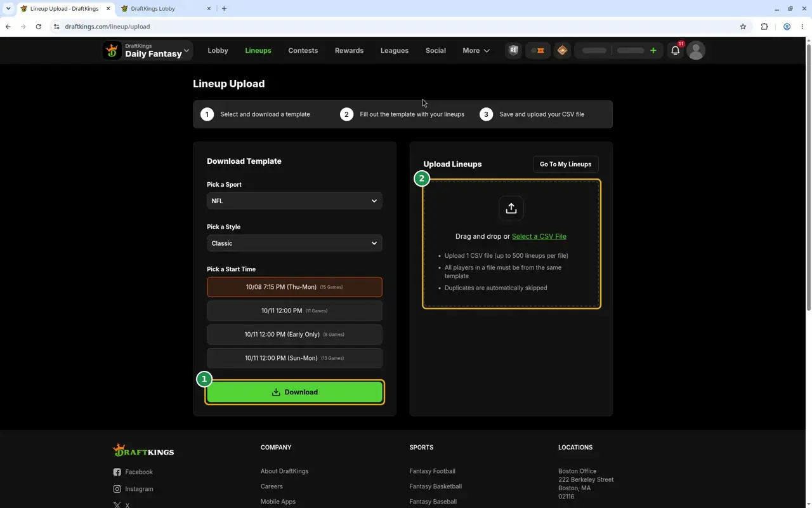Open Leagues in navigation

394,51
